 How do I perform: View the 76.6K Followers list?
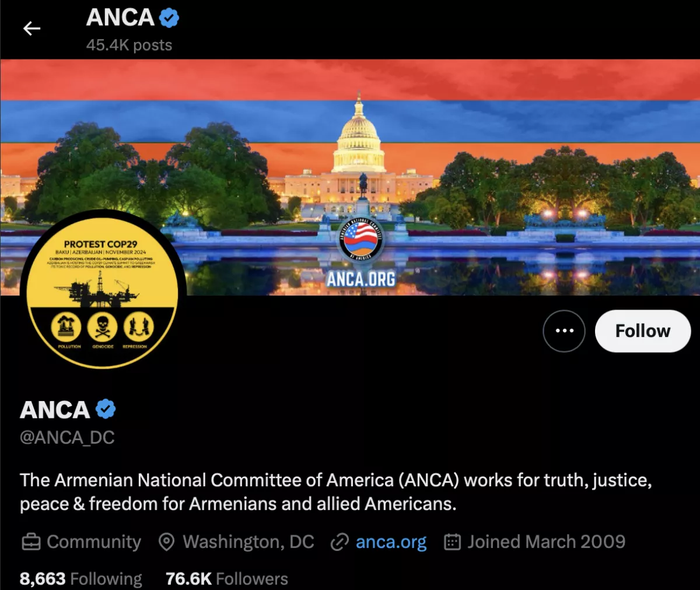[x=227, y=578]
